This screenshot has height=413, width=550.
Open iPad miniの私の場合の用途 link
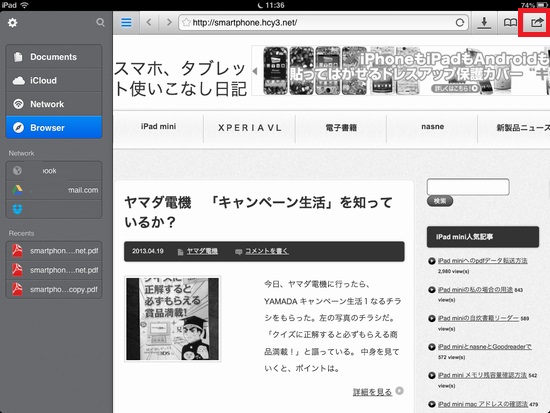(475, 289)
